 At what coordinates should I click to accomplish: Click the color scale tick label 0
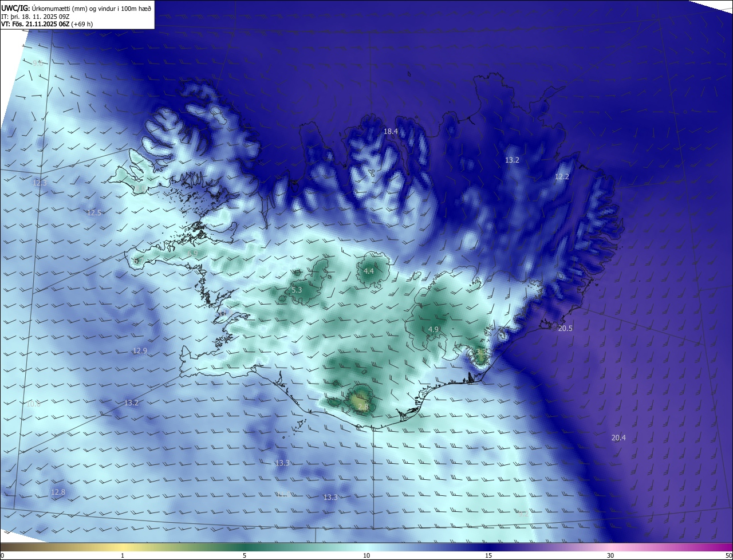pos(2,555)
